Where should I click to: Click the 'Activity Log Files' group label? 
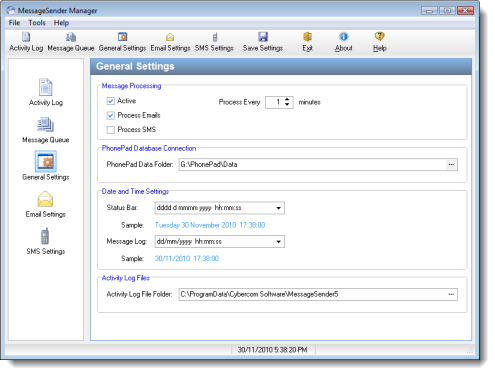(126, 278)
